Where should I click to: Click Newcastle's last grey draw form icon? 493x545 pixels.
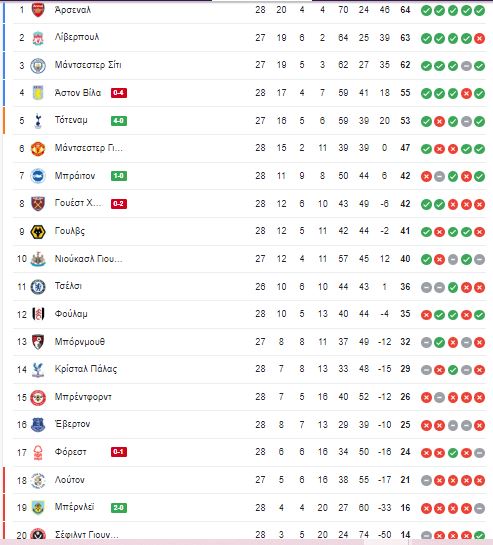coord(479,259)
